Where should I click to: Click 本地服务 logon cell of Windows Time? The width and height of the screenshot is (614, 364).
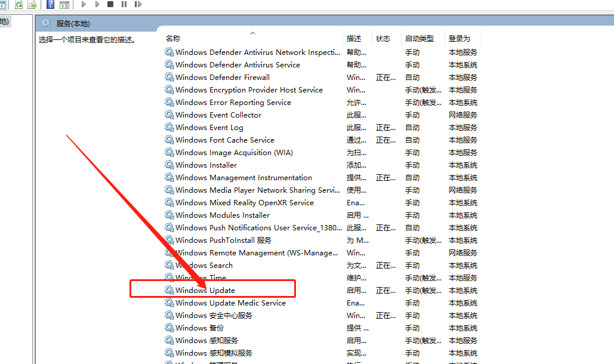coord(463,278)
